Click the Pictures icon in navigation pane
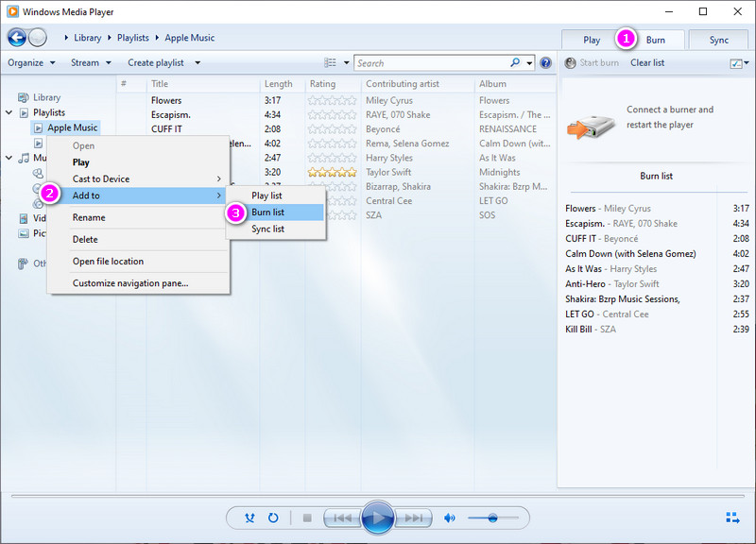The height and width of the screenshot is (544, 756). (23, 233)
